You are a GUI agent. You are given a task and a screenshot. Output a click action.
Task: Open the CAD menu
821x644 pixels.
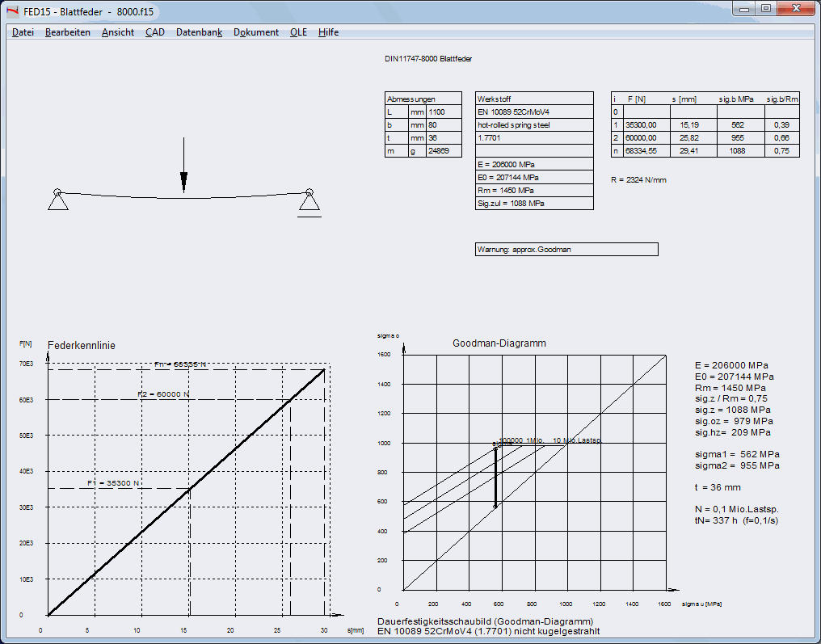tap(155, 32)
